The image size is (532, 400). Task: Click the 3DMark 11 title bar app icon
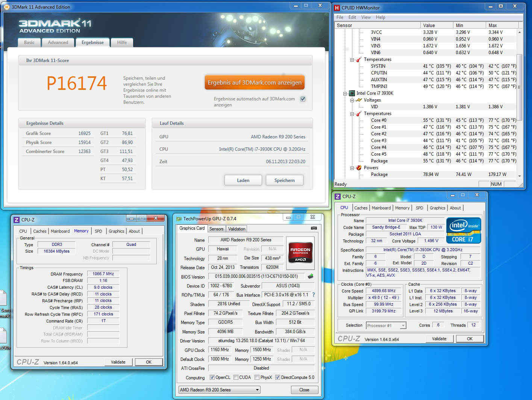(x=7, y=7)
